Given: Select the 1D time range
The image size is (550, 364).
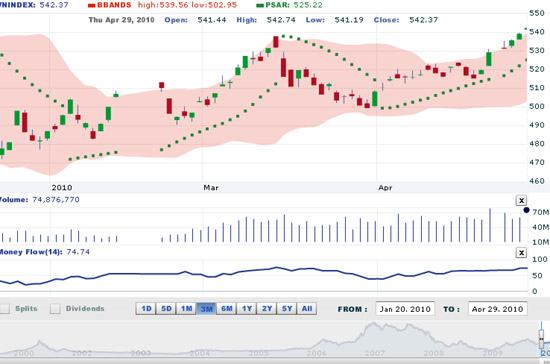Looking at the screenshot, I should pos(146,309).
